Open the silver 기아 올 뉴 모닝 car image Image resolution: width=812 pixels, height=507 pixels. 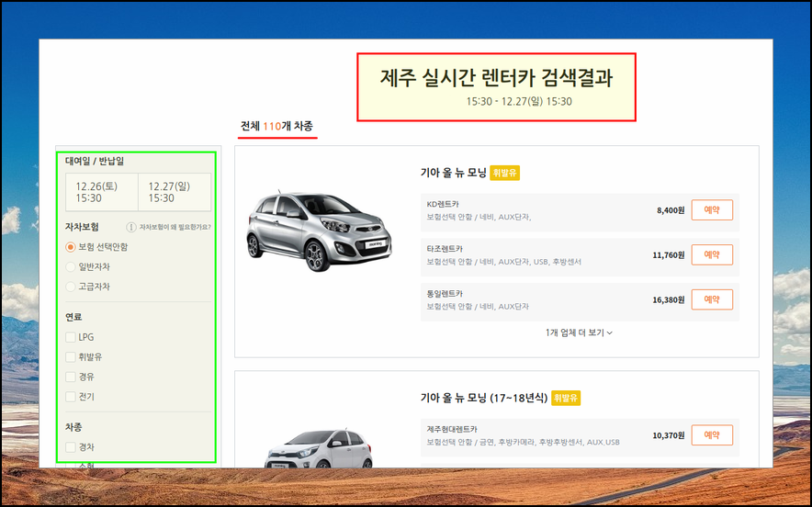319,231
